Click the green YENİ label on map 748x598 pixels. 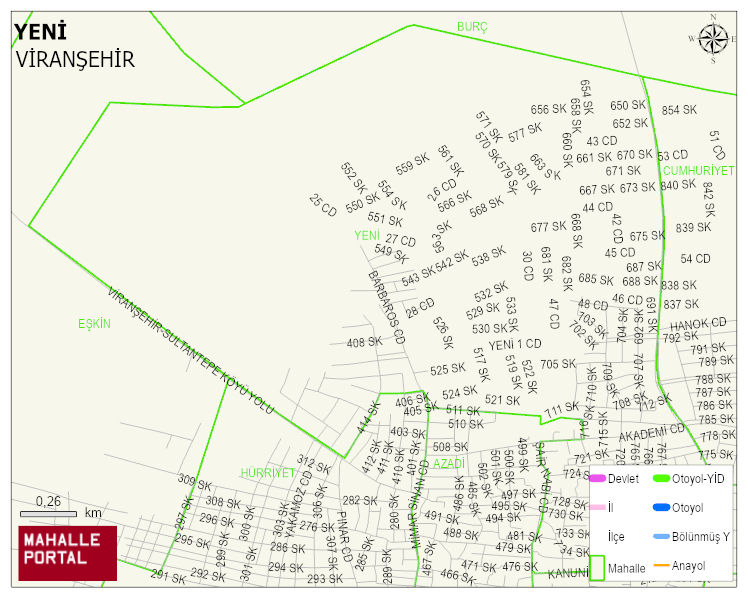coord(367,235)
